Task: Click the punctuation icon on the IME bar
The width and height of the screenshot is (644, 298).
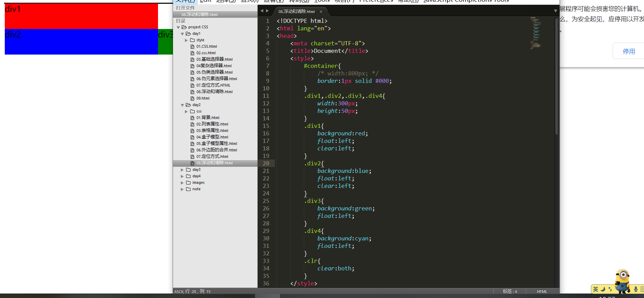Action: click(610, 289)
